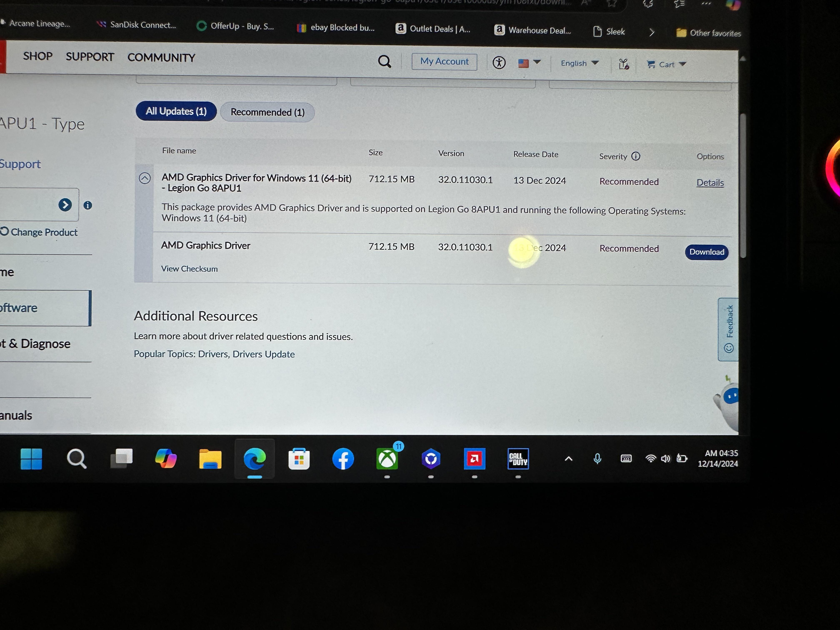Open the Warehouse Deals bookmark

532,30
